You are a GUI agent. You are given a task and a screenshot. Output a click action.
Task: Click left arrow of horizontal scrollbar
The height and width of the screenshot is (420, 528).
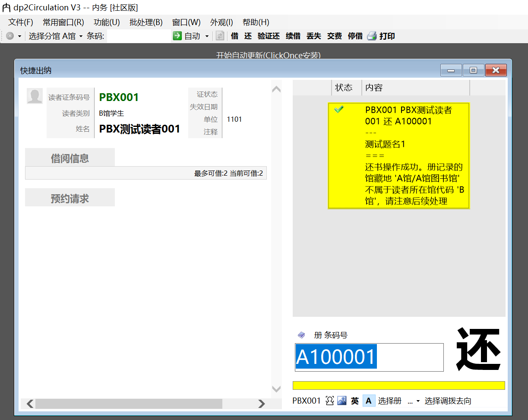point(30,404)
